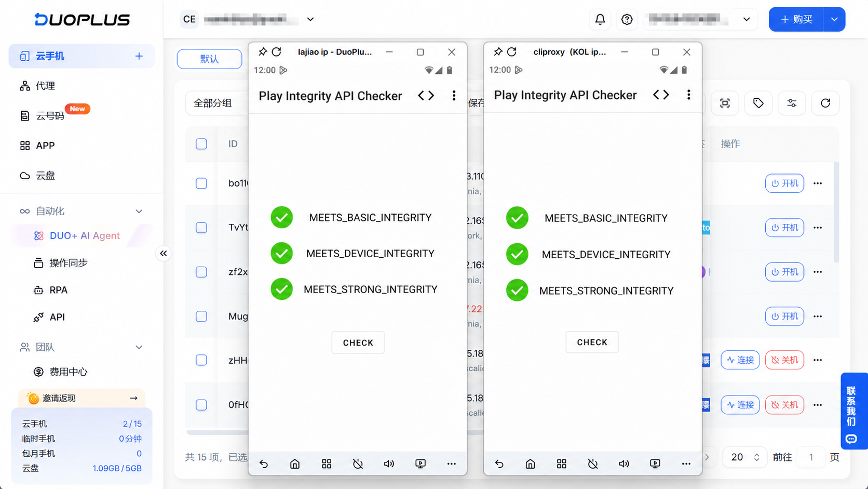Image resolution: width=868 pixels, height=489 pixels.
Task: Refresh the lajiao ip phone window
Action: click(277, 51)
